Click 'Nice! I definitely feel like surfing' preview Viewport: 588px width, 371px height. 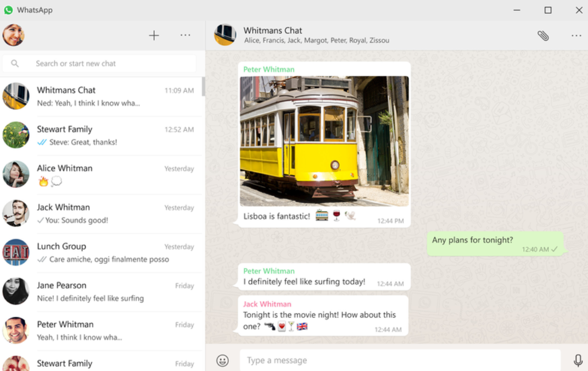(91, 298)
